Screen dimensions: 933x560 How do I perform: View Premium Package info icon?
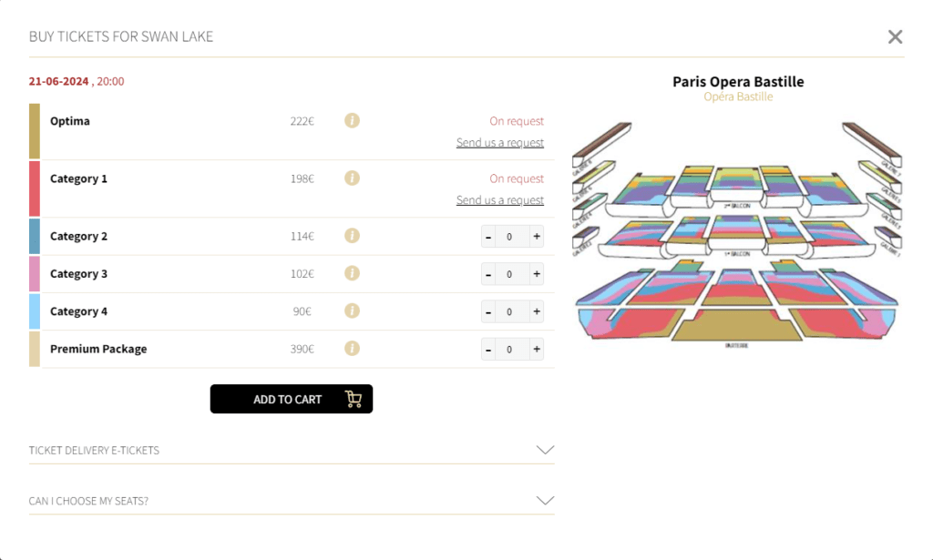pyautogui.click(x=352, y=348)
